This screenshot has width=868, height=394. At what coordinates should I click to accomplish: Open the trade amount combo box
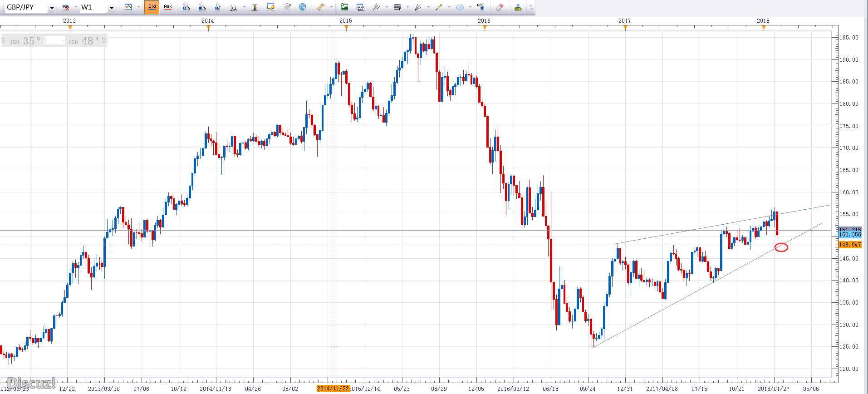tap(54, 41)
